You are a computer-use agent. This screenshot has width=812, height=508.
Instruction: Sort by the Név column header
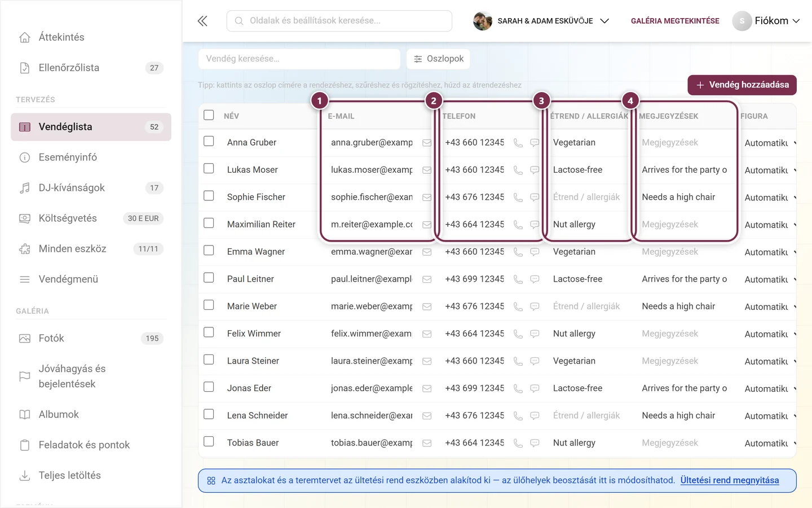(231, 116)
